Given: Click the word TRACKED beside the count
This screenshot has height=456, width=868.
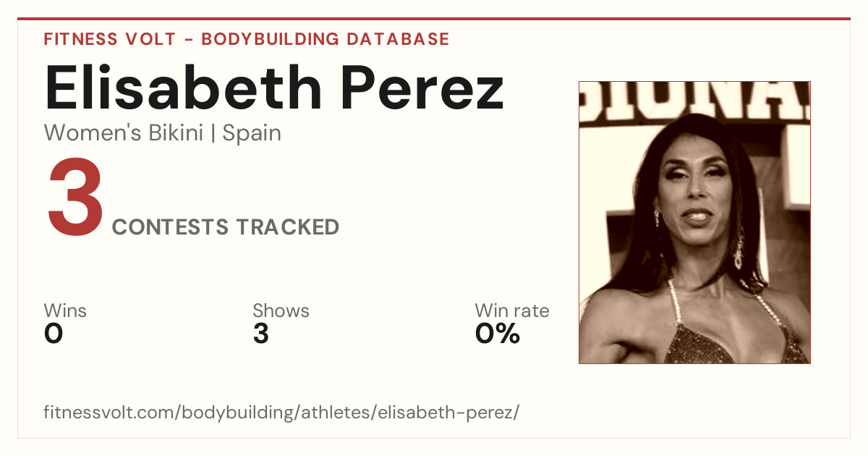Looking at the screenshot, I should point(287,227).
